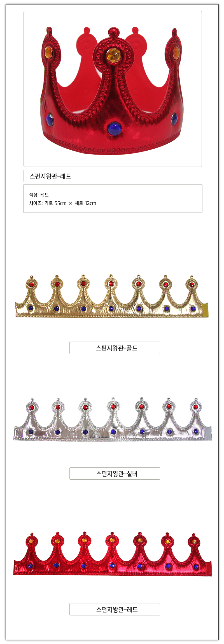Click the leftmost orange gem on the flat red crown

tap(32, 541)
